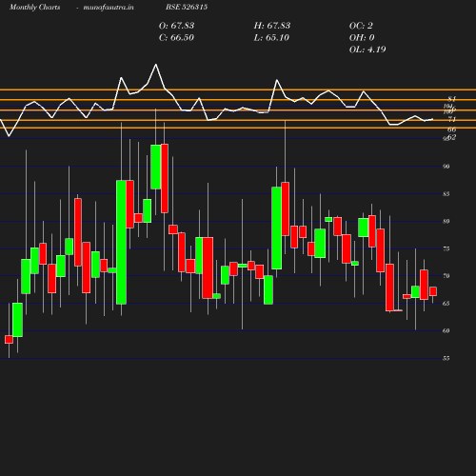Click the last red candle on the right

point(433,291)
